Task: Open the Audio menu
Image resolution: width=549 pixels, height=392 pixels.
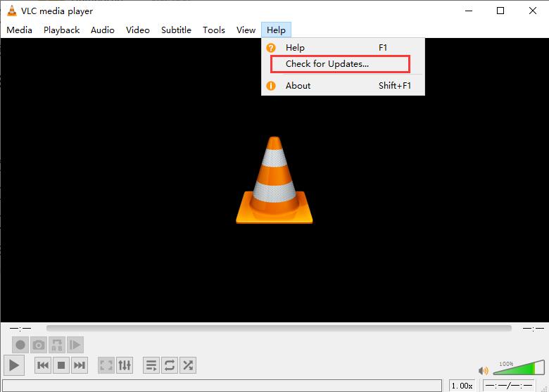Action: 103,30
